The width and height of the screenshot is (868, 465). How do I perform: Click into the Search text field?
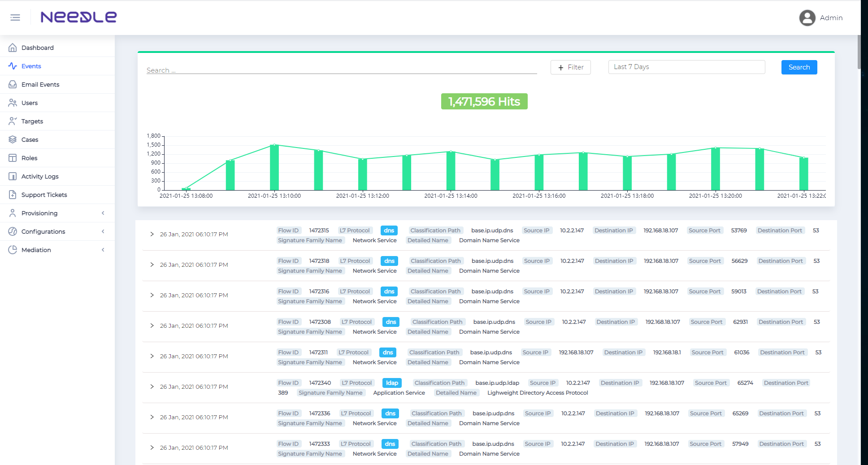pos(341,70)
